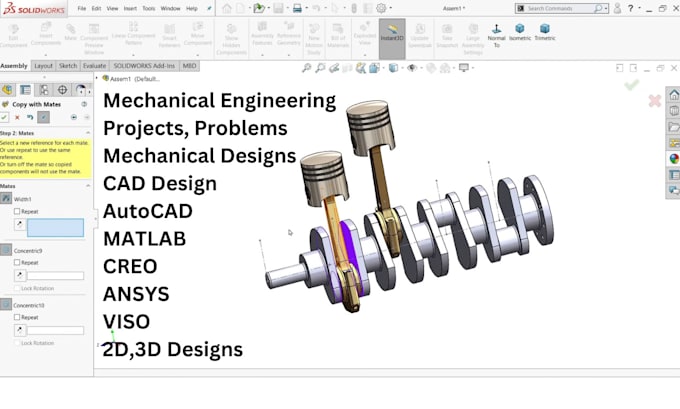Screen dimensions: 680x409
Task: Open the Appearances color ball in task pane
Action: [673, 159]
